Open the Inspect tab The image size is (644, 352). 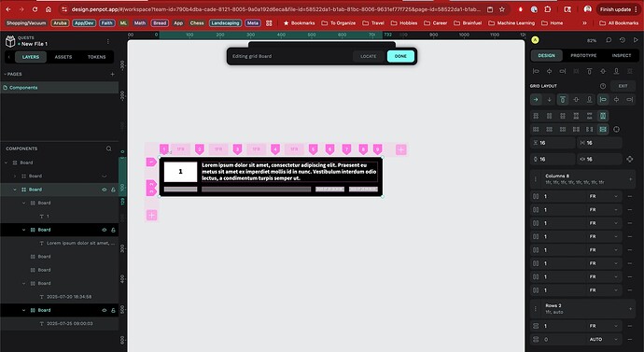click(x=622, y=55)
